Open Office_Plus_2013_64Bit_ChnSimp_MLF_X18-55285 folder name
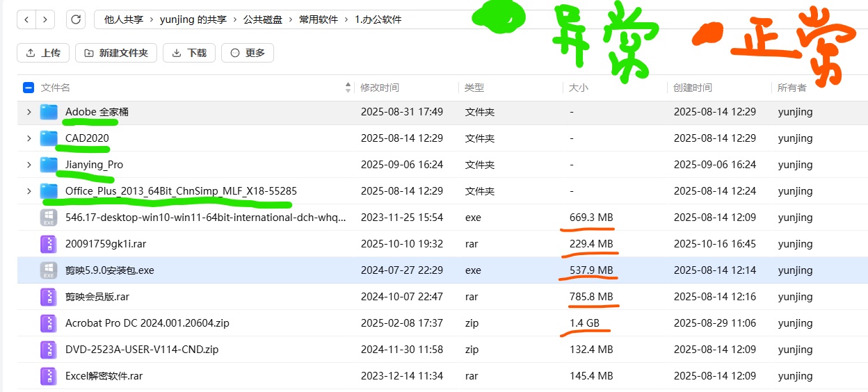The width and height of the screenshot is (868, 392). pyautogui.click(x=181, y=191)
